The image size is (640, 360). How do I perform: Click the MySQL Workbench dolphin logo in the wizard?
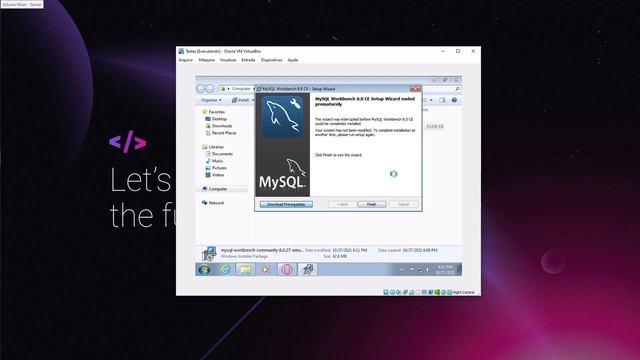(x=282, y=116)
